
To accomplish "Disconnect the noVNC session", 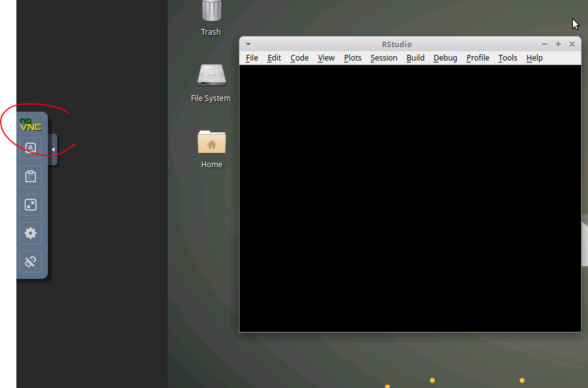I will click(x=30, y=261).
